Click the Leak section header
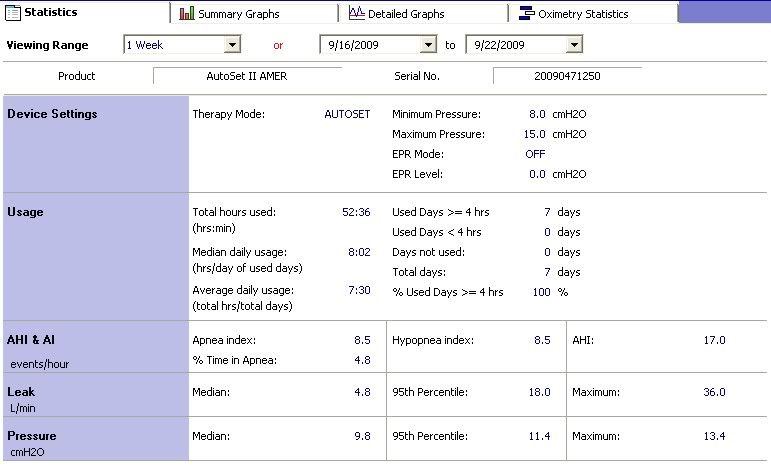 coord(21,392)
